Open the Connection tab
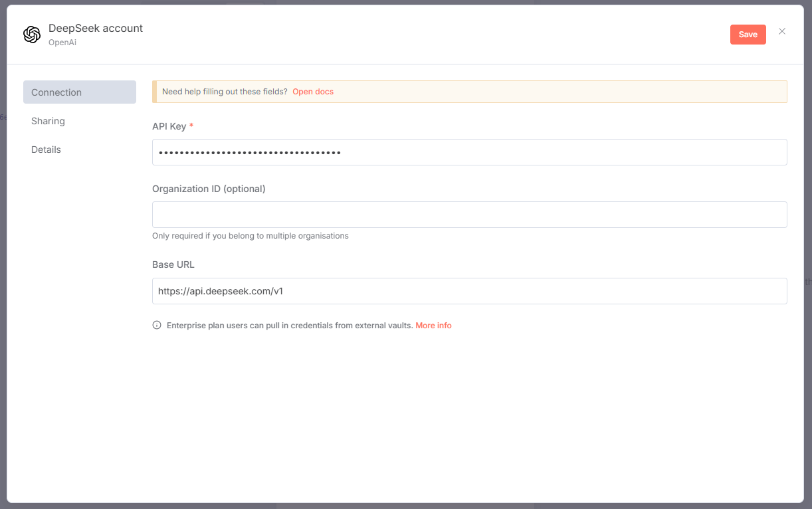The width and height of the screenshot is (812, 509). pos(80,92)
